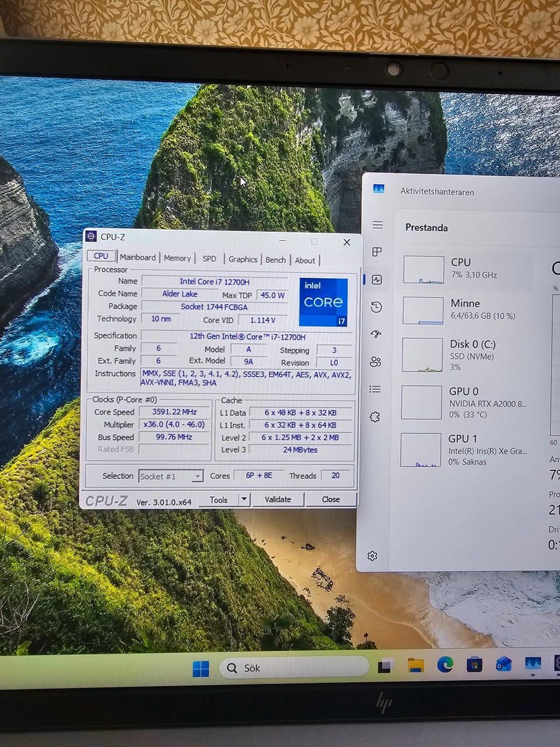This screenshot has width=560, height=747.
Task: Click the Tools button in CPU-Z
Action: point(218,500)
